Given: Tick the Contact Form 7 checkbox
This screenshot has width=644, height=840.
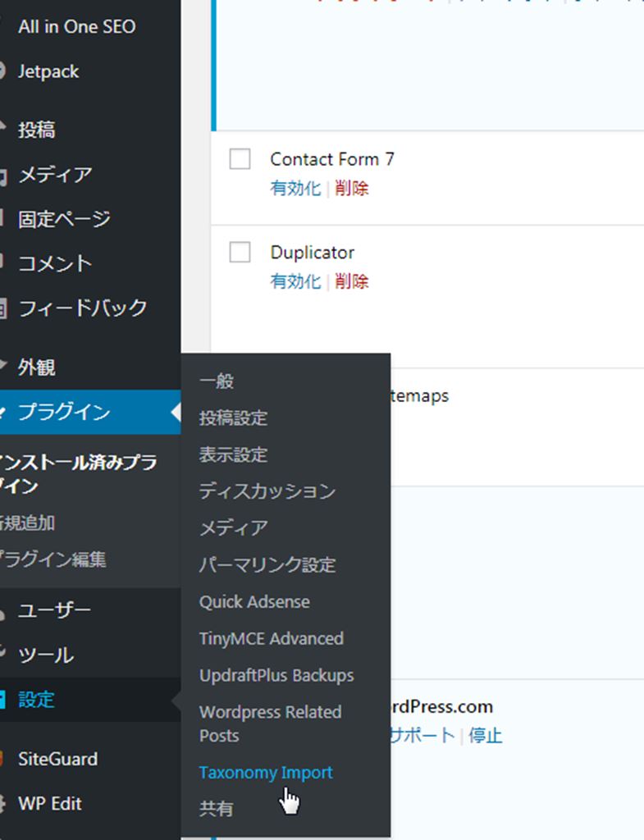Looking at the screenshot, I should point(240,159).
